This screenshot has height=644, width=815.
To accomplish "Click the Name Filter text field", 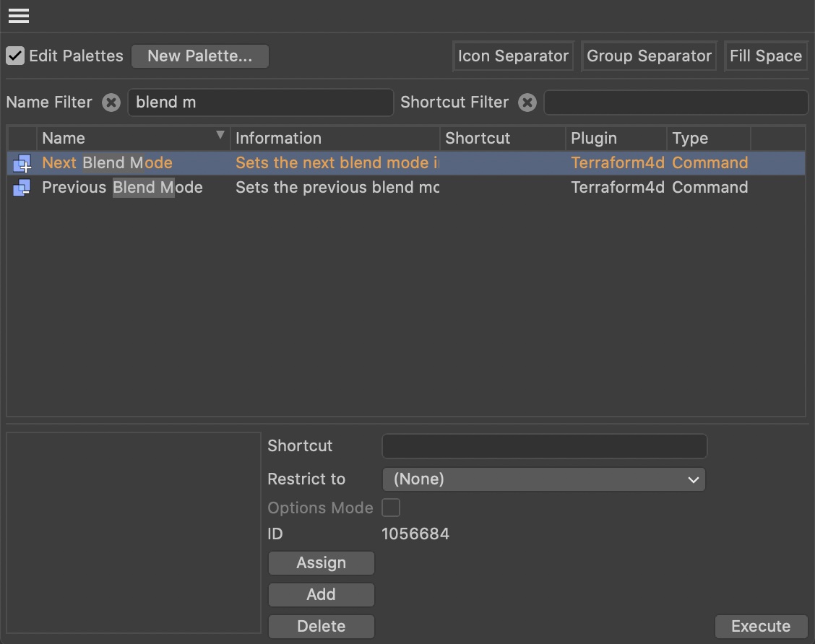I will point(260,103).
